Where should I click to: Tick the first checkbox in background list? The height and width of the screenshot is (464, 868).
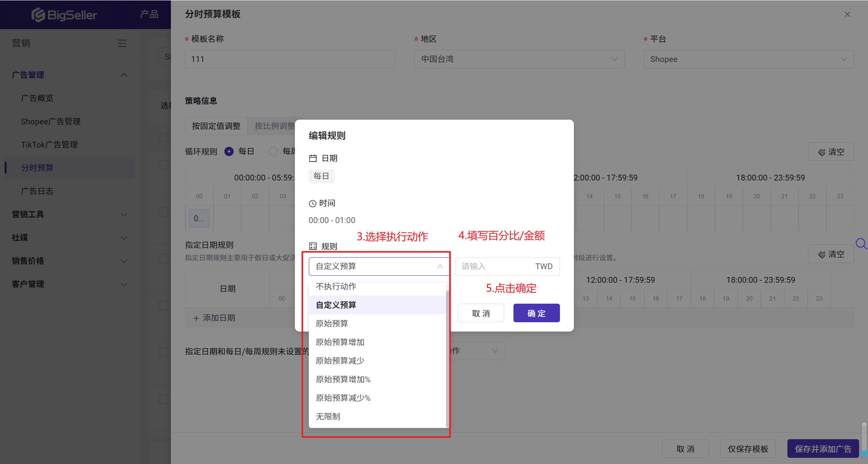click(164, 137)
